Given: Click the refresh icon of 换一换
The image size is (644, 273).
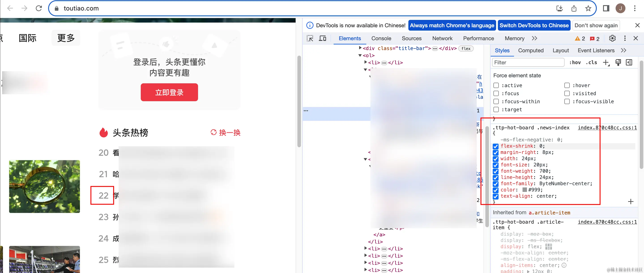Looking at the screenshot, I should (213, 132).
